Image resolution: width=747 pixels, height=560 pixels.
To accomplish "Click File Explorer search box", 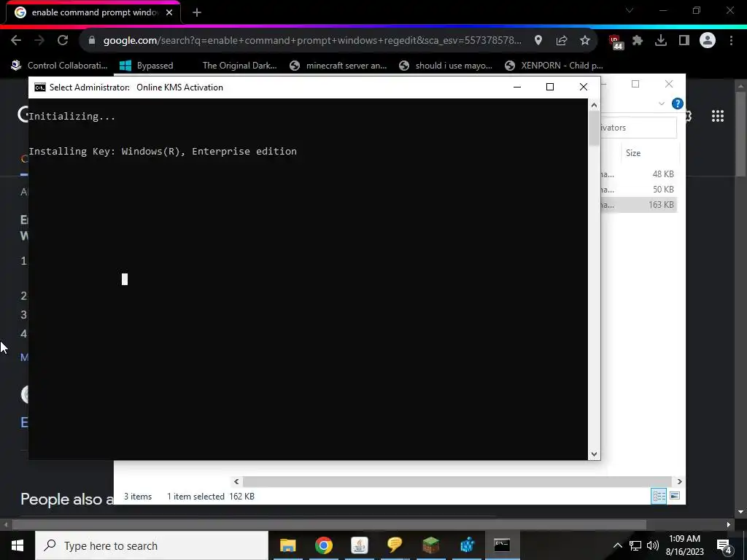I will [x=638, y=128].
